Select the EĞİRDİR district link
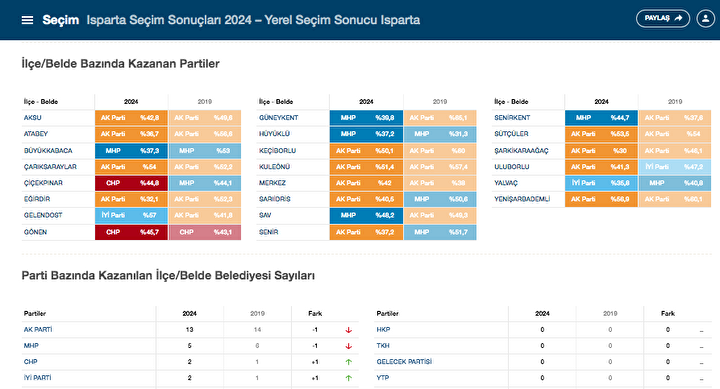 coord(37,199)
